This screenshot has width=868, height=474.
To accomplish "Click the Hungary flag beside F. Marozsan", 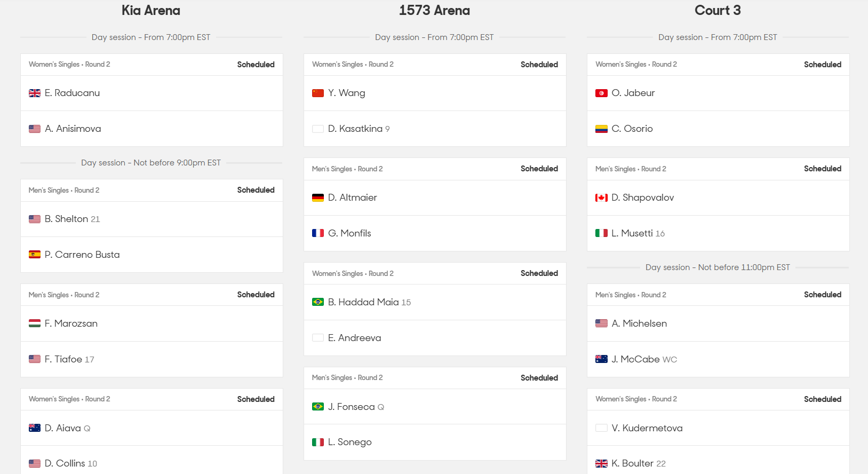I will 35,323.
